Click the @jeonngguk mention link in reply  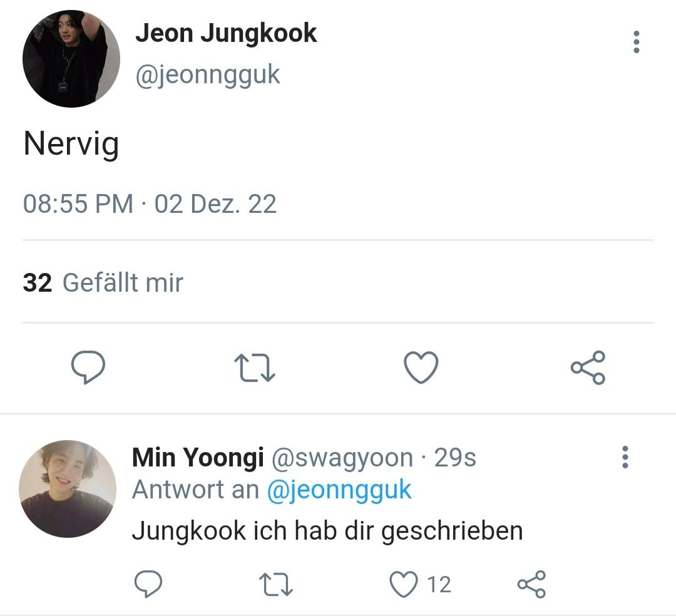pos(339,490)
